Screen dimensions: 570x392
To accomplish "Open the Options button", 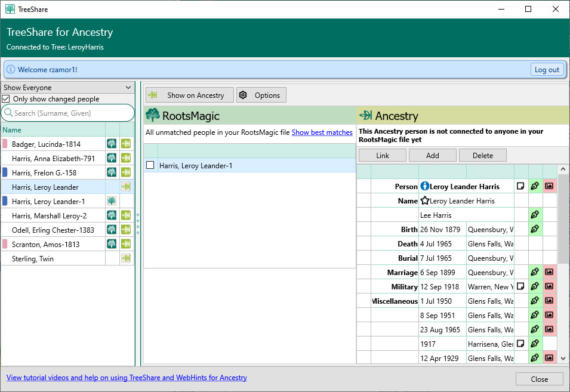I will pos(261,95).
